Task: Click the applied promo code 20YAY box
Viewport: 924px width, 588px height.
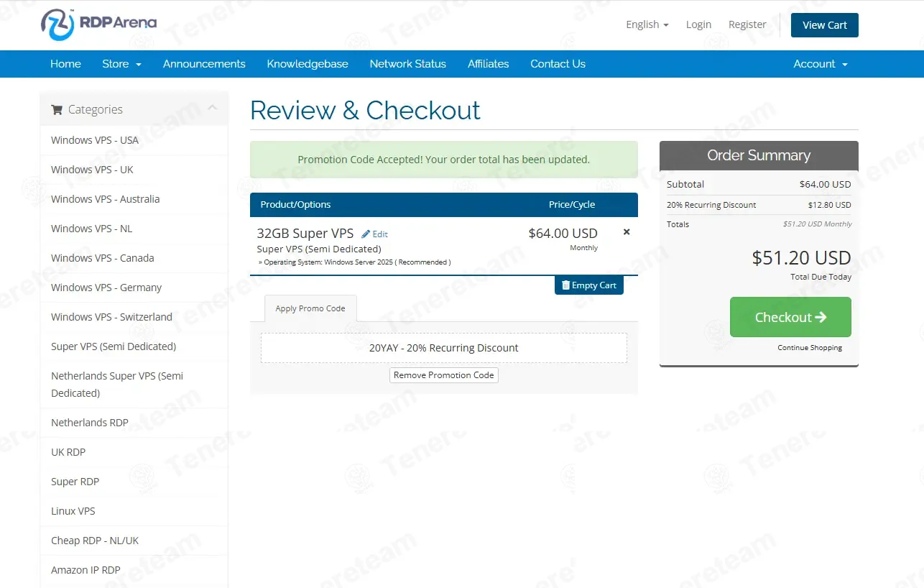Action: (x=444, y=348)
